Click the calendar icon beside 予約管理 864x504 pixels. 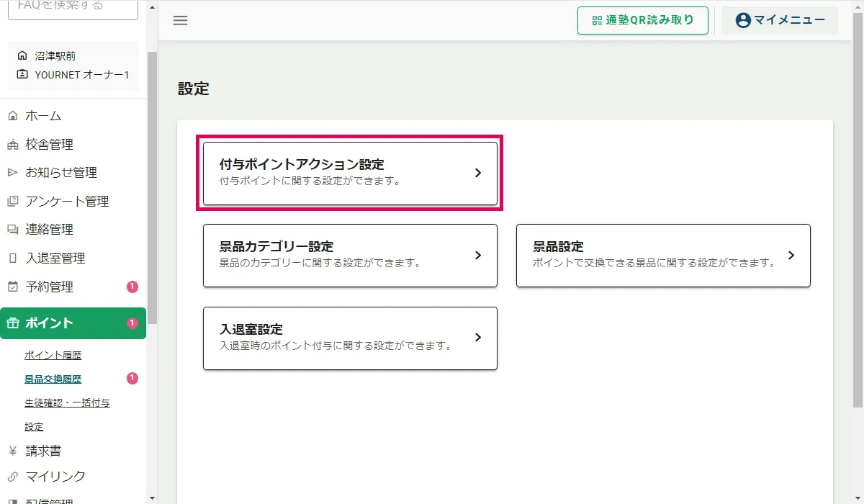[x=12, y=287]
